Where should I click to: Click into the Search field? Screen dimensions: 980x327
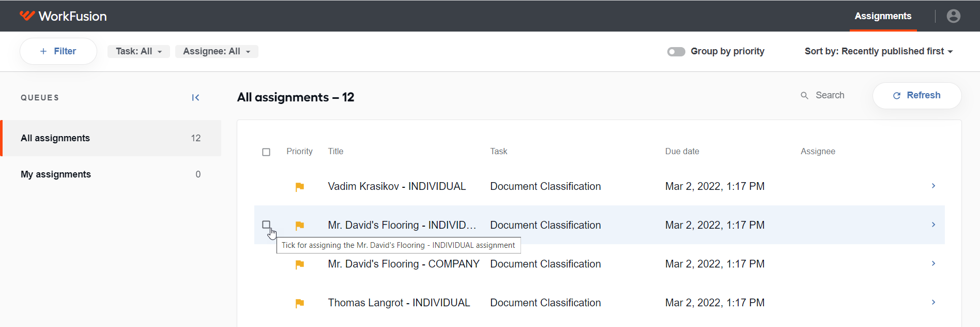coord(830,95)
